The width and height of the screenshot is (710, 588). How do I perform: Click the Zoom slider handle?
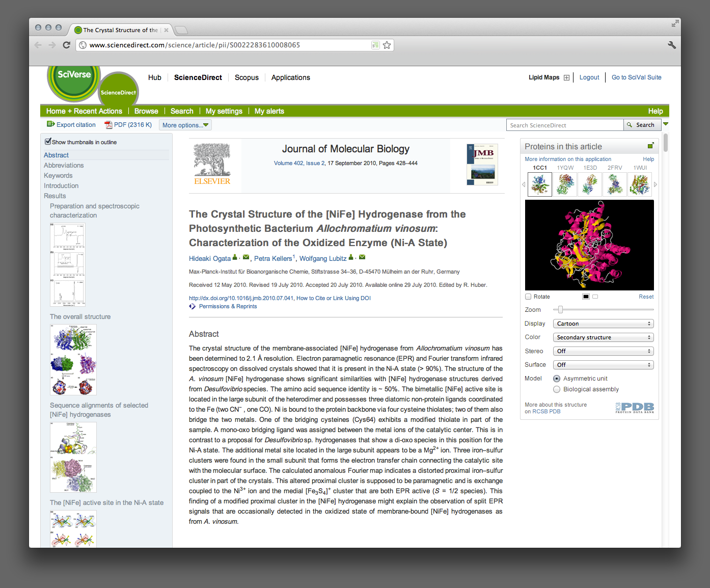point(560,309)
